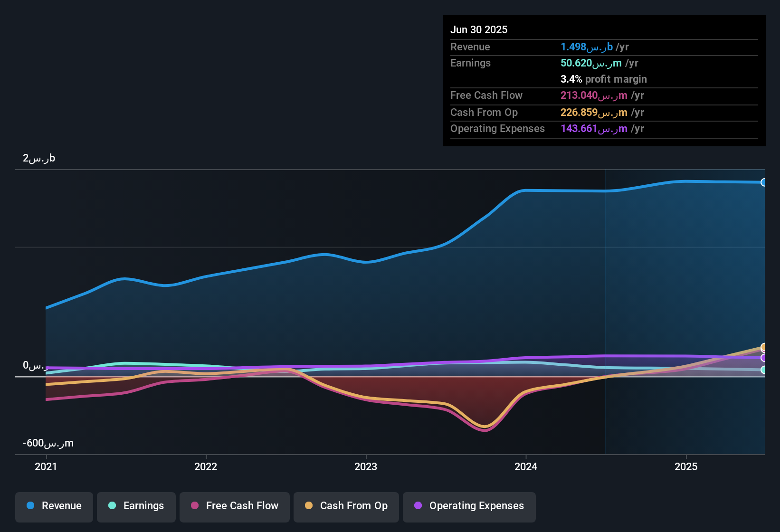This screenshot has height=532, width=780.
Task: Toggle the Revenue series legend button
Action: [x=54, y=507]
